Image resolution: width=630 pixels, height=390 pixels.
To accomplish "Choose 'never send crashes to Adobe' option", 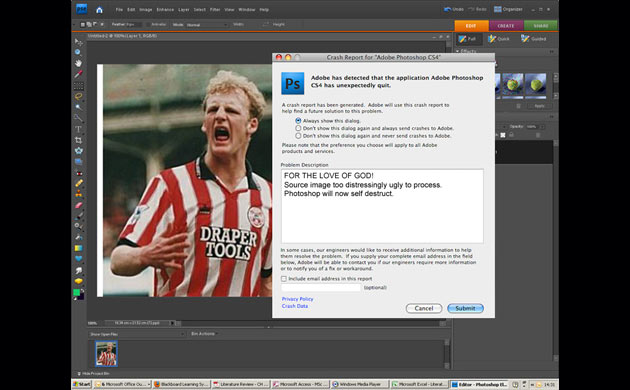I will (298, 136).
